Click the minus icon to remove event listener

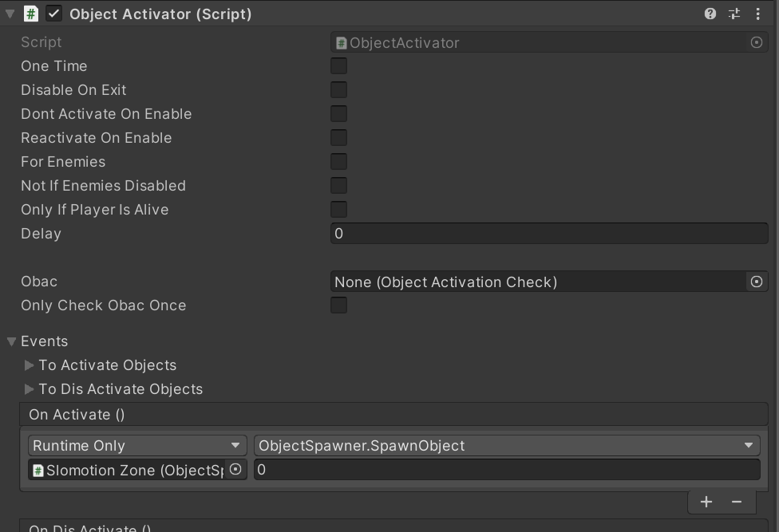point(737,502)
